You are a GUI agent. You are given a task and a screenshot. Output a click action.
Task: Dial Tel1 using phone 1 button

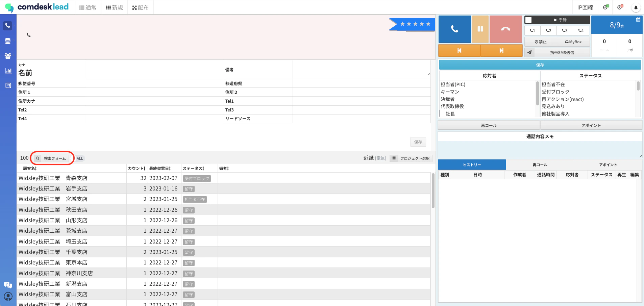click(x=532, y=30)
